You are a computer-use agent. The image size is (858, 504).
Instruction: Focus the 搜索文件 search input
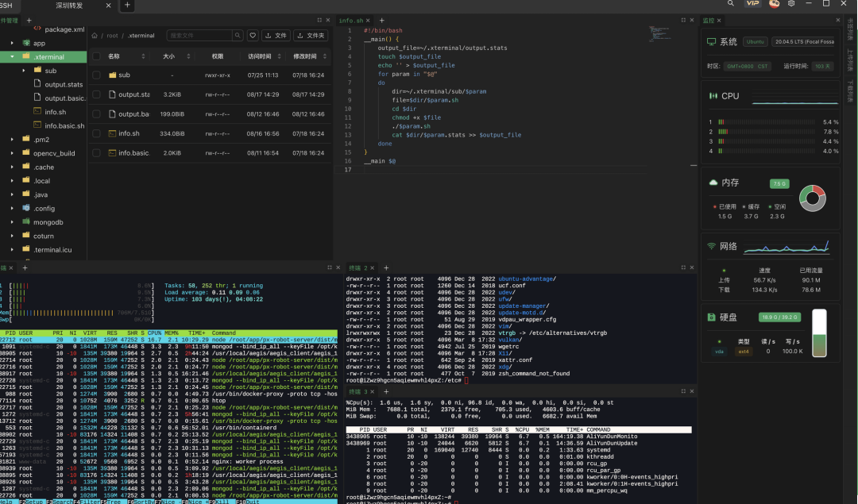199,36
